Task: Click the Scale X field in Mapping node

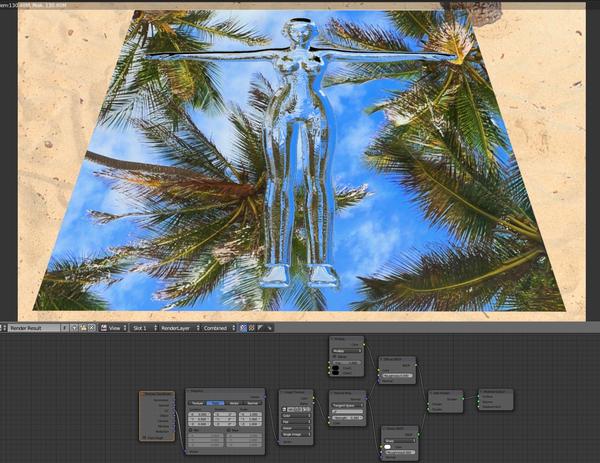Action: pyautogui.click(x=250, y=414)
